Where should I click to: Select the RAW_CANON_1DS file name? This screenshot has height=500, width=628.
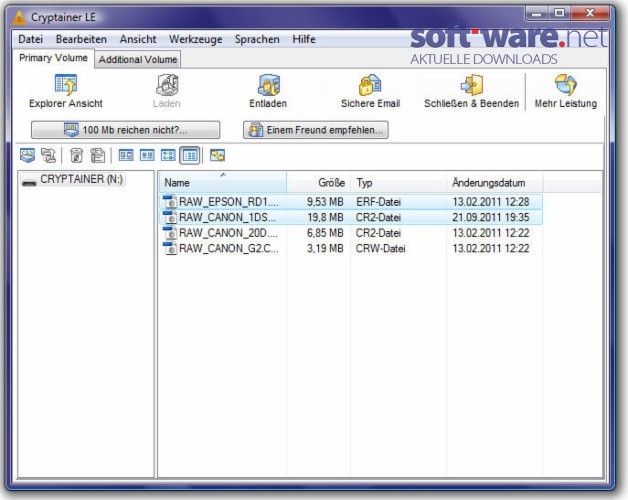click(227, 218)
